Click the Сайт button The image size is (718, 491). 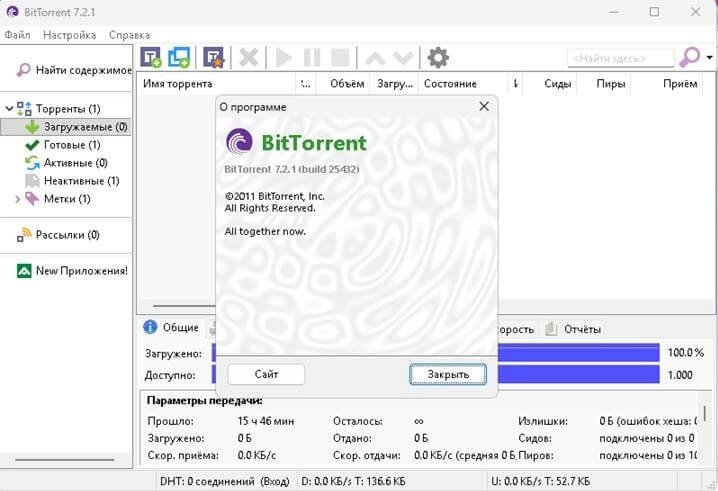click(x=266, y=374)
